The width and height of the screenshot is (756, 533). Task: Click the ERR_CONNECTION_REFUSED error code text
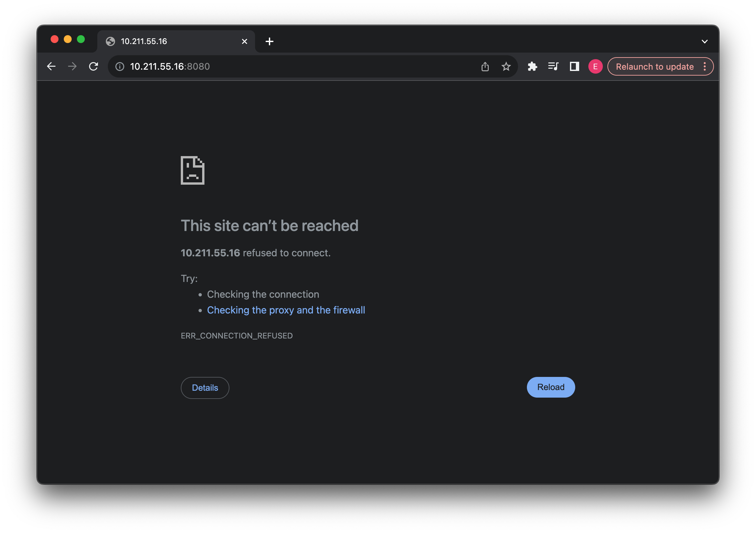coord(237,336)
